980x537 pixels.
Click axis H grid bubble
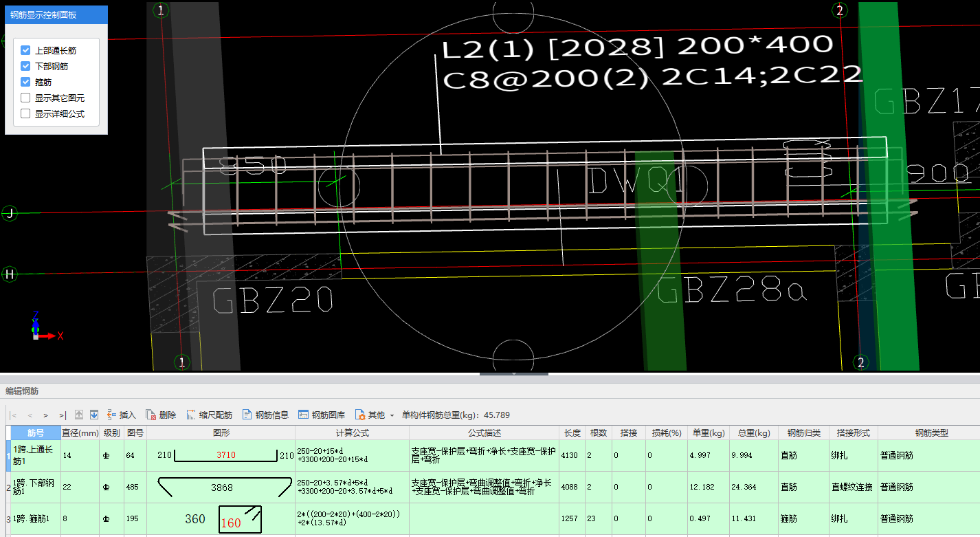click(x=10, y=274)
